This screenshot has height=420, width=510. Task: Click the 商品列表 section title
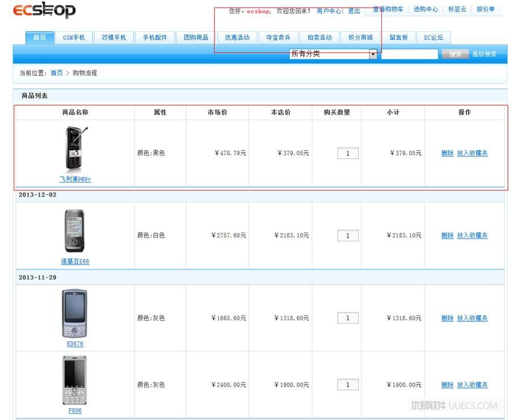coord(35,96)
